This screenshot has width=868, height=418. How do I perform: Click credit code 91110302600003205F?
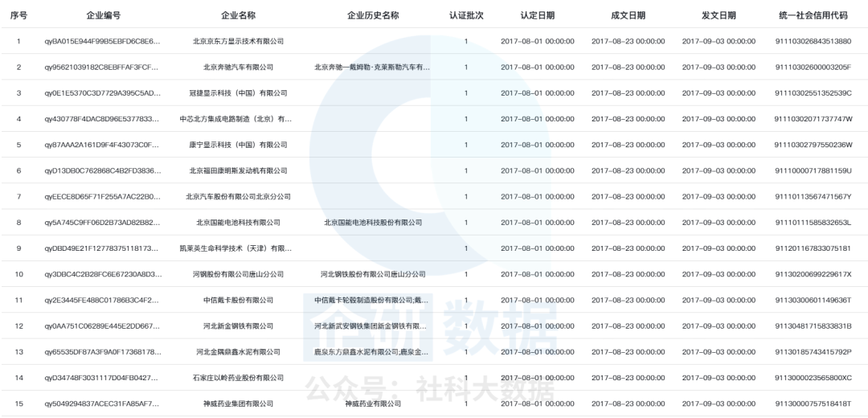tap(813, 68)
